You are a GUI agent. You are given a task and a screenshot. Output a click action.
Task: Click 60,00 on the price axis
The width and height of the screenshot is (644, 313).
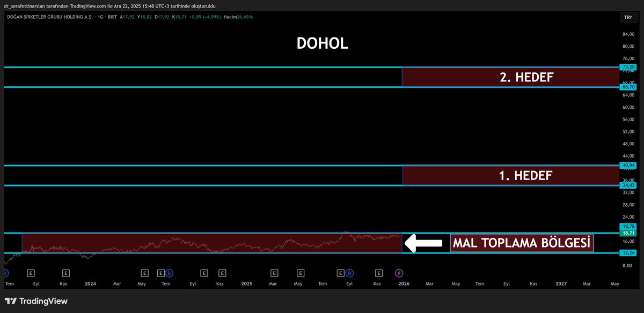(627, 107)
